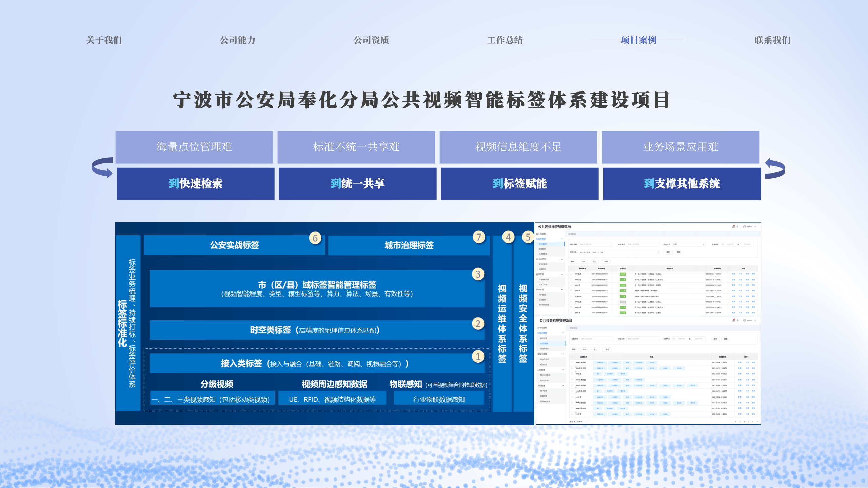
Task: Open the 标签分类 dropdown with 统一接入管理 path
Action: pos(619,252)
